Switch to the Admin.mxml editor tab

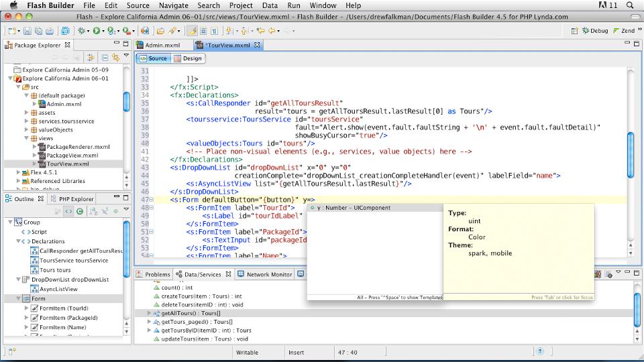pyautogui.click(x=162, y=45)
